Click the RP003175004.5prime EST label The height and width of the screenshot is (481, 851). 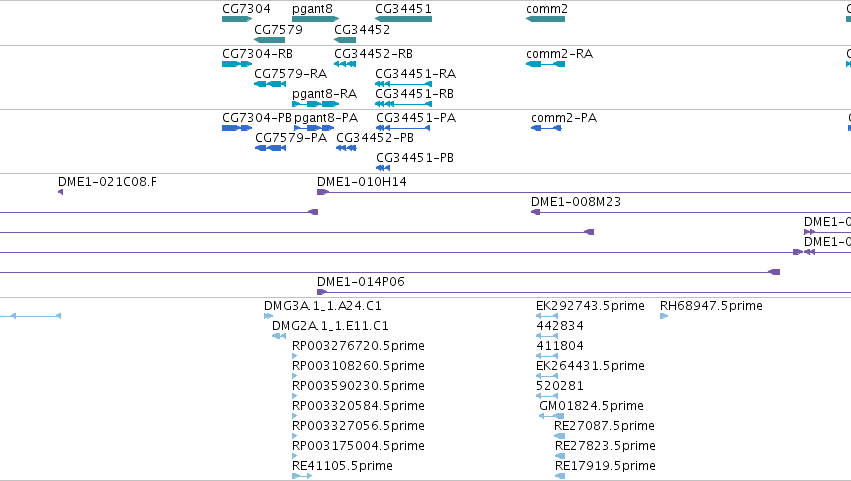(358, 446)
